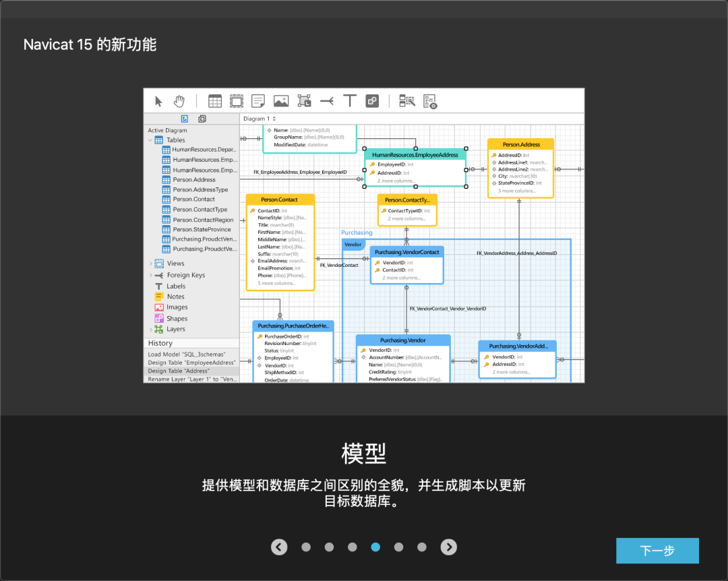Select the hand pan tool in preview
This screenshot has width=728, height=581.
pos(179,101)
